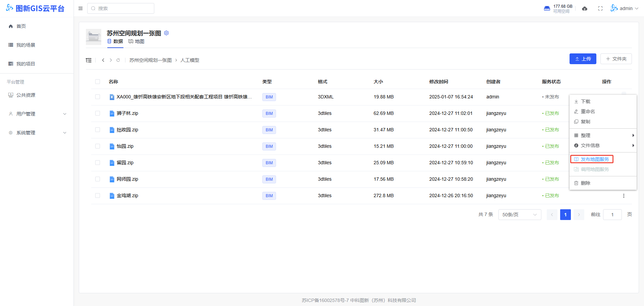
Task: Check the 金鸡湖.zip checkbox
Action: (x=98, y=195)
